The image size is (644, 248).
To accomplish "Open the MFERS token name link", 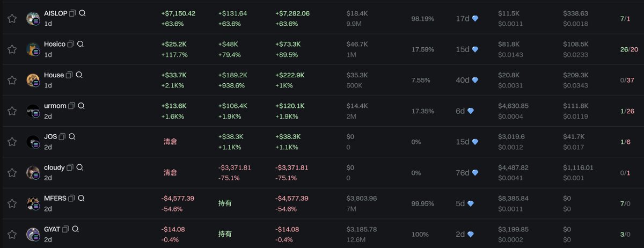I will pos(55,198).
